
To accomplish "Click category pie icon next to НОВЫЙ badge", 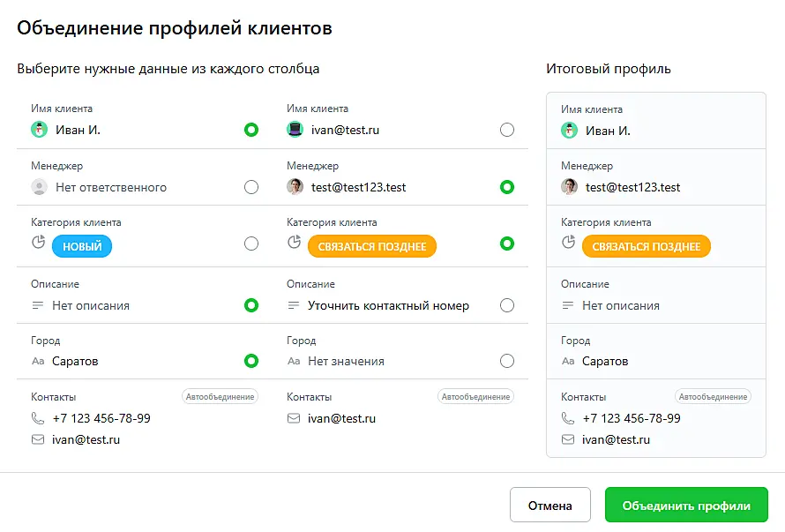I will pos(39,243).
